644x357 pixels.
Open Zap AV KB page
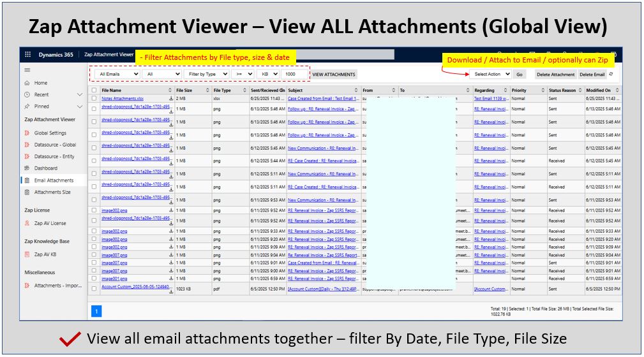[x=45, y=254]
